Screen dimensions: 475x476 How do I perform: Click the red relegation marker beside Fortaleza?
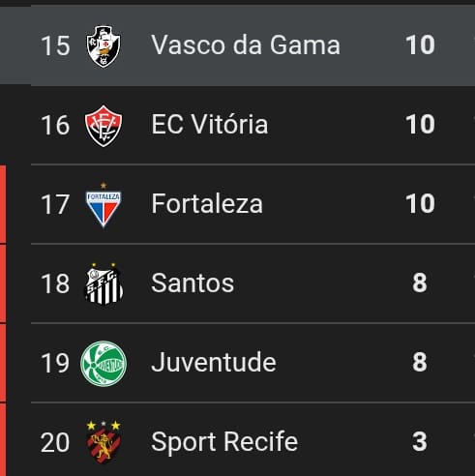tap(3, 204)
